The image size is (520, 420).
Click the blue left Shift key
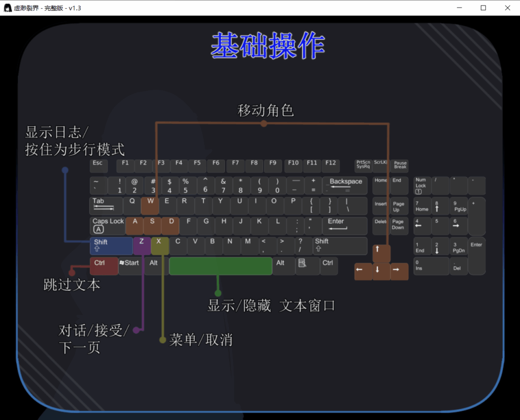111,246
